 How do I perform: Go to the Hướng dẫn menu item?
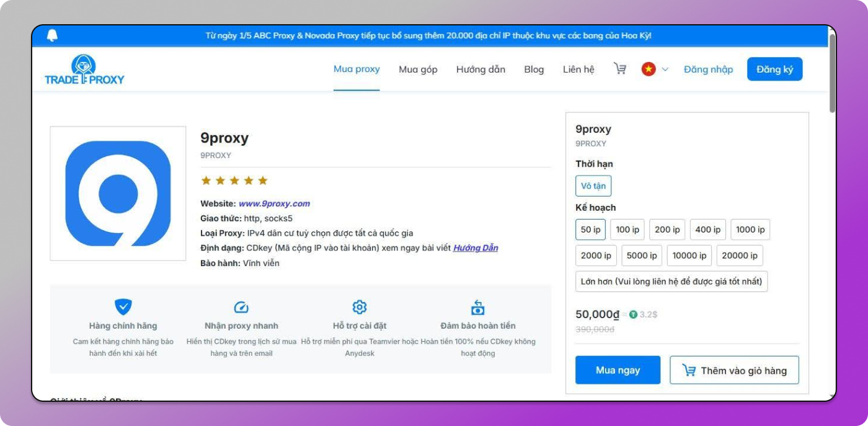(x=480, y=69)
